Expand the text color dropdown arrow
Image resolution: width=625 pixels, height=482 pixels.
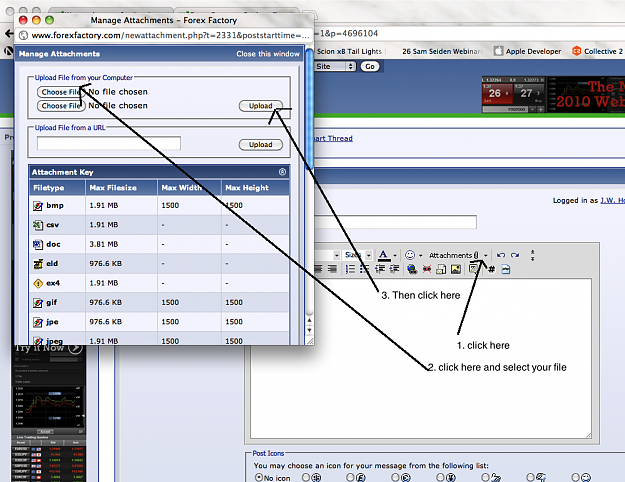tap(395, 256)
